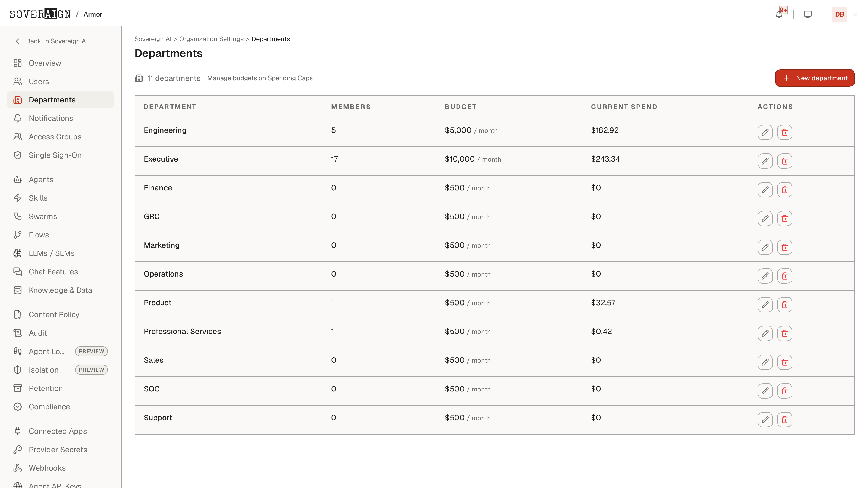Edit the Marketing department
Viewport: 868px width, 488px height.
point(765,247)
